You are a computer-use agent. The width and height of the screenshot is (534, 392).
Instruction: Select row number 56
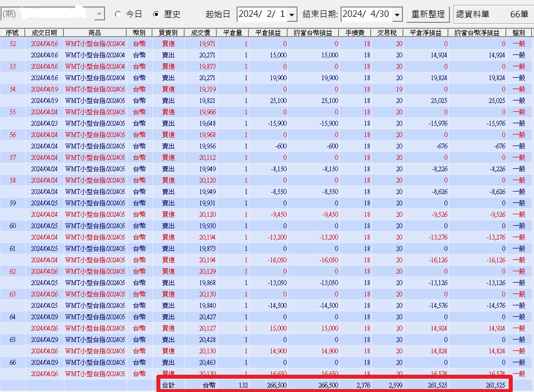click(x=12, y=135)
